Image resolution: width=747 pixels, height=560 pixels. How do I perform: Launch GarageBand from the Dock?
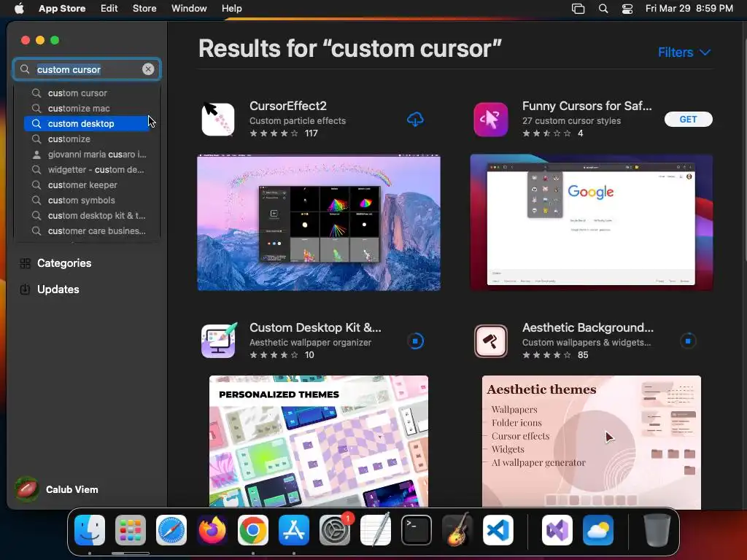coord(457,530)
